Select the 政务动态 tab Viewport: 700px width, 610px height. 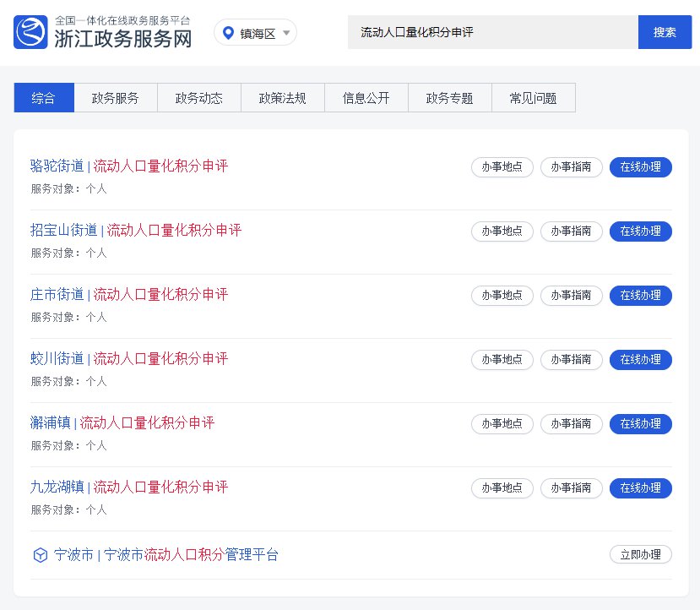click(x=198, y=98)
